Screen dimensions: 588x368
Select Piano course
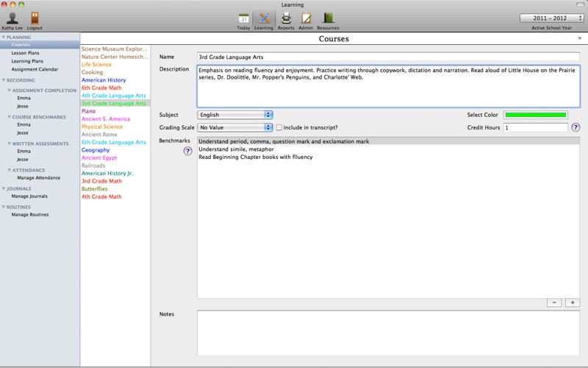click(x=88, y=111)
